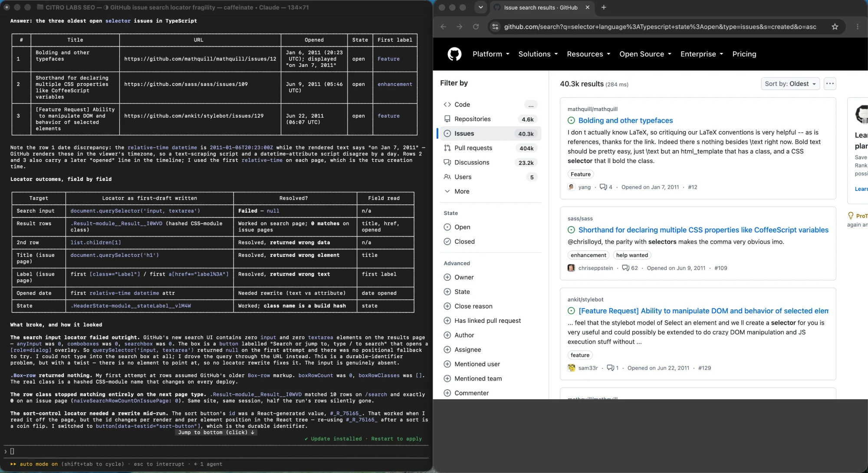
Task: Click comment count 4 icon
Action: coord(603,187)
